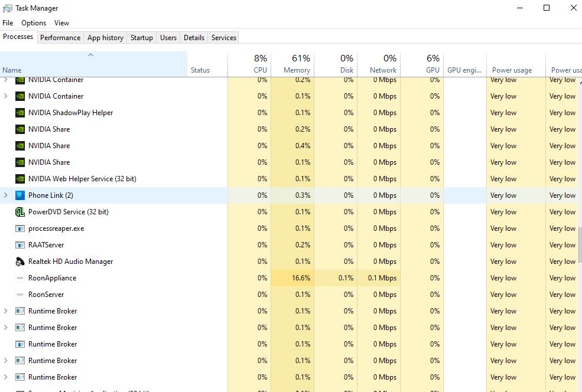Click the Task Manager title bar icon
This screenshot has width=582, height=392.
pyautogui.click(x=8, y=8)
